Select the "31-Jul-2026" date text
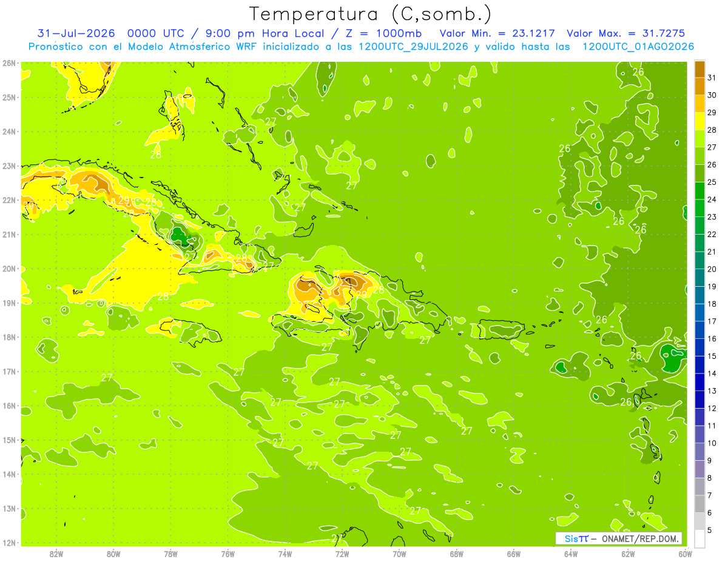 76,33
